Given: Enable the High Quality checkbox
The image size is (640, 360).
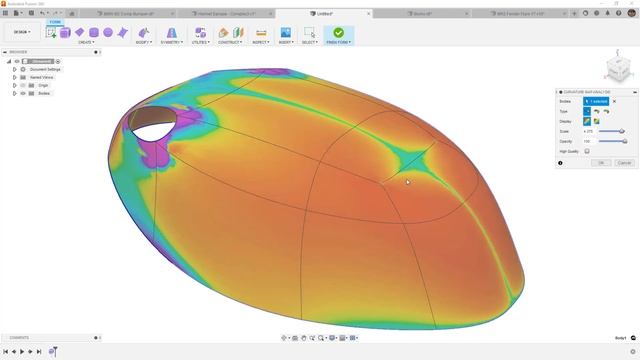Looking at the screenshot, I should click(x=587, y=151).
